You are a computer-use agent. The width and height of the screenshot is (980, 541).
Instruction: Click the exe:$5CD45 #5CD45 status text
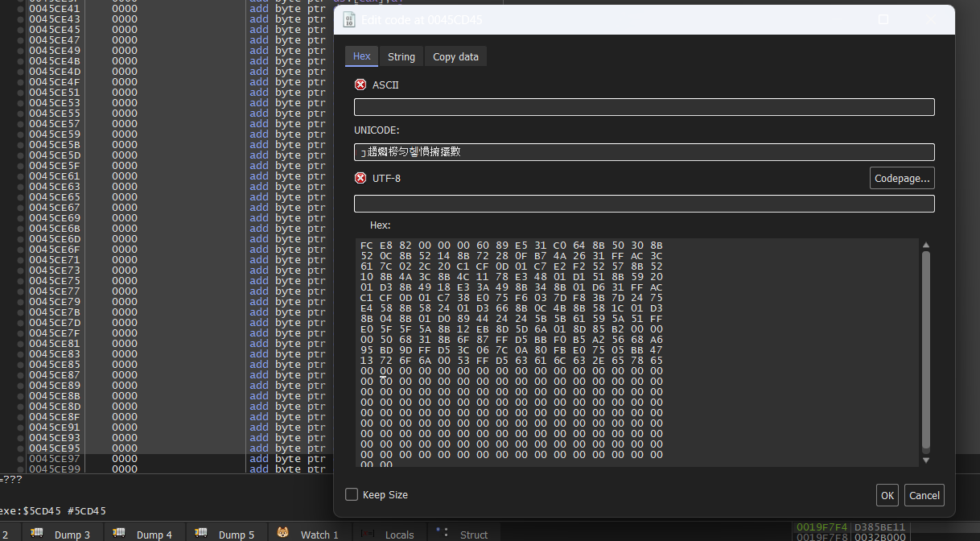click(53, 510)
